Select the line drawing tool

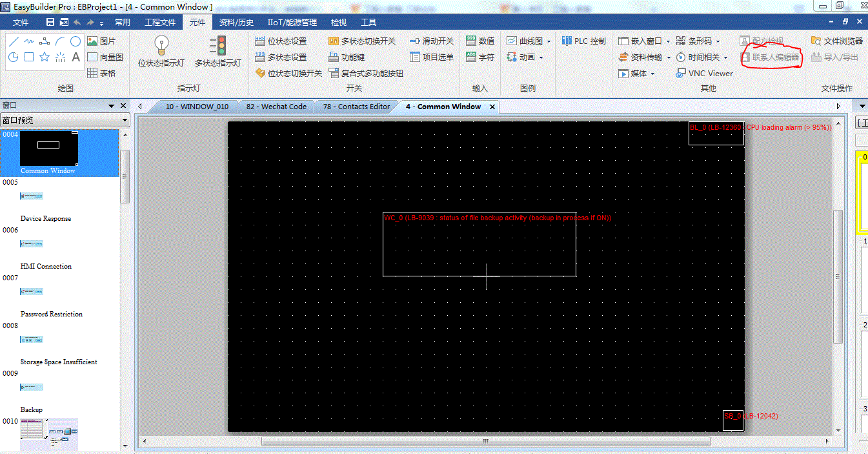click(x=14, y=41)
